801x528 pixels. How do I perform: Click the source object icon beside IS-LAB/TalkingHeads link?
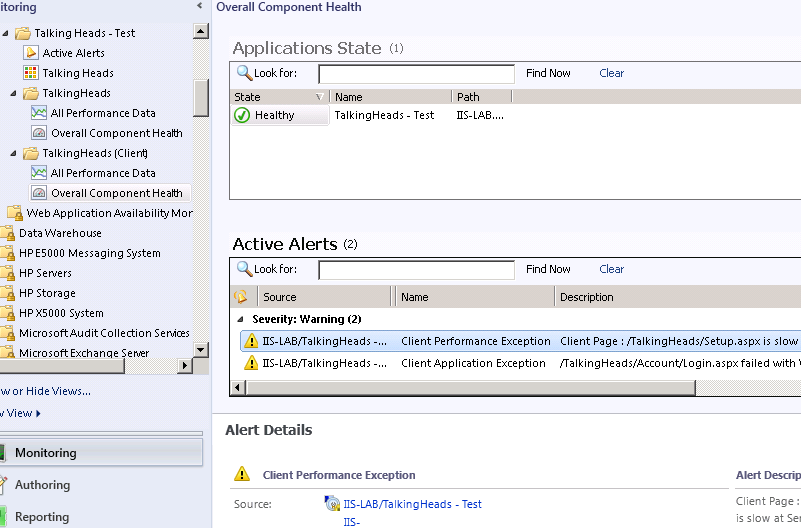tap(332, 503)
